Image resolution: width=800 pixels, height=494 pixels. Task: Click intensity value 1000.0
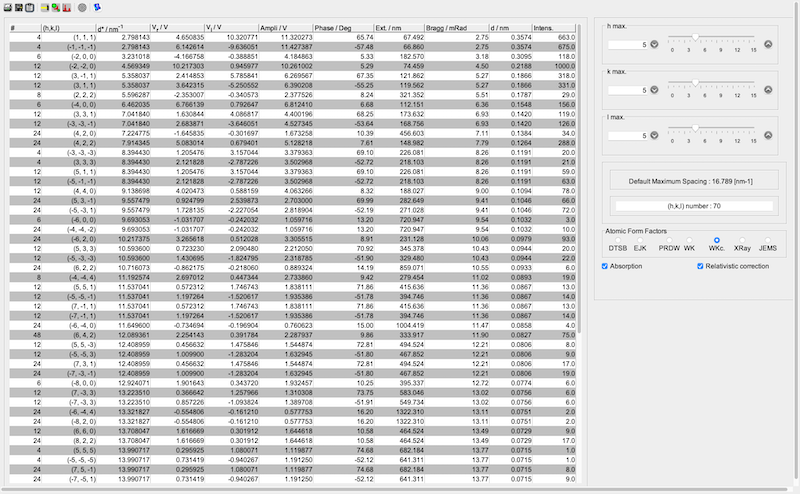(564, 66)
